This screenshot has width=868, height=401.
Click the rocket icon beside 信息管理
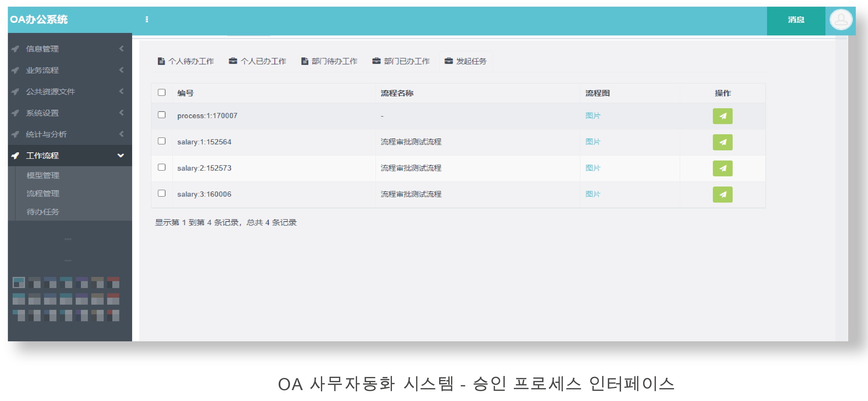point(15,49)
